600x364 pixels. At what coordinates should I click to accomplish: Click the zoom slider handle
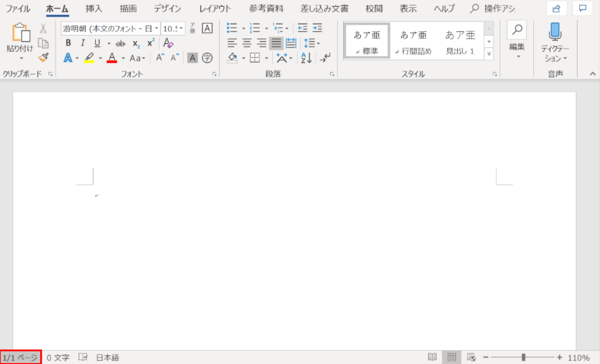point(524,357)
